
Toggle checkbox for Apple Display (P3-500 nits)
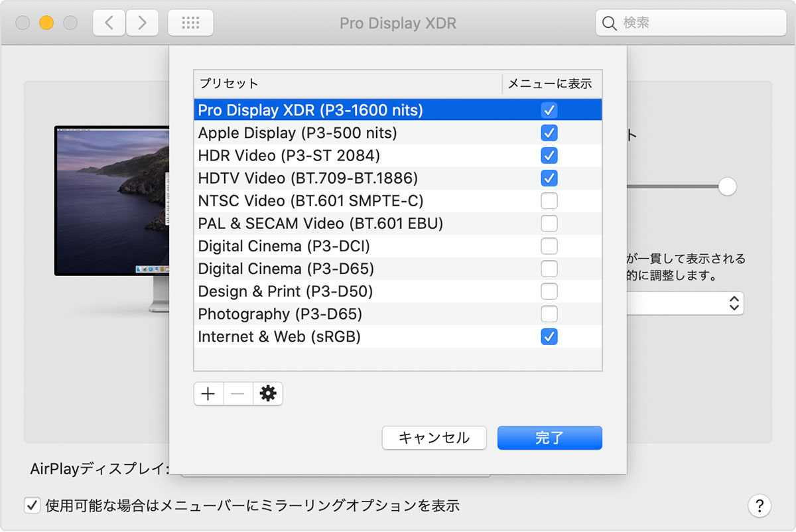pos(549,133)
